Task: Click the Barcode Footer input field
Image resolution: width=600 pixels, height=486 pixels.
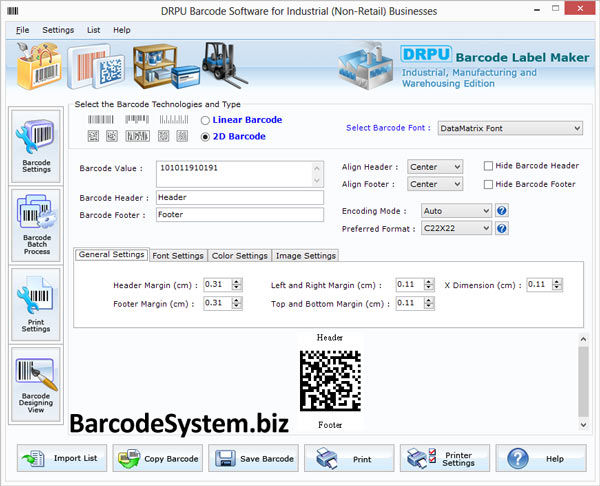Action: [x=240, y=215]
